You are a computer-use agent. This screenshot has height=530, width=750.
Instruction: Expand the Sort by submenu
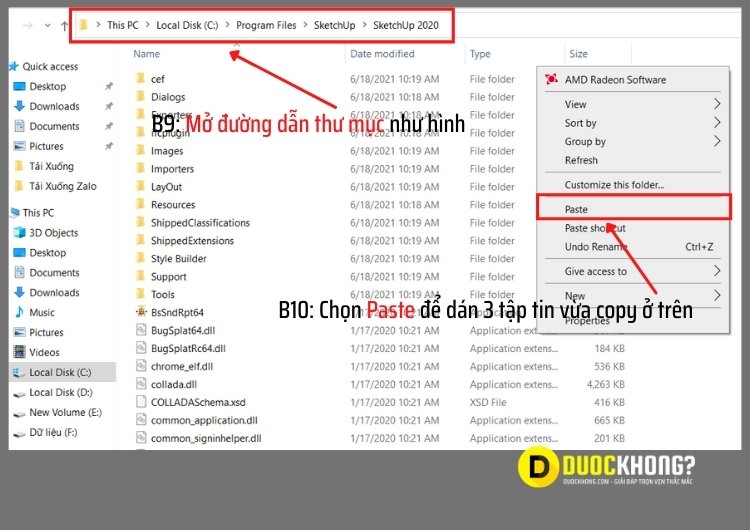580,123
